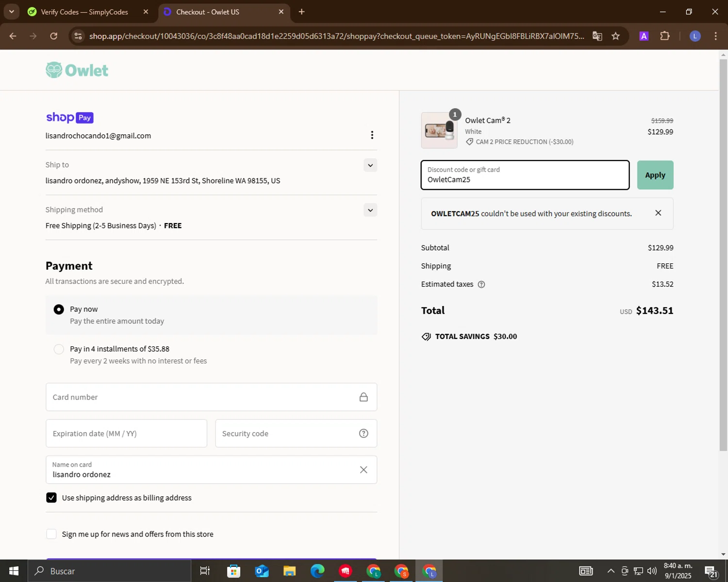Open the taskbar clock and calendar
The image size is (728, 582).
678,571
